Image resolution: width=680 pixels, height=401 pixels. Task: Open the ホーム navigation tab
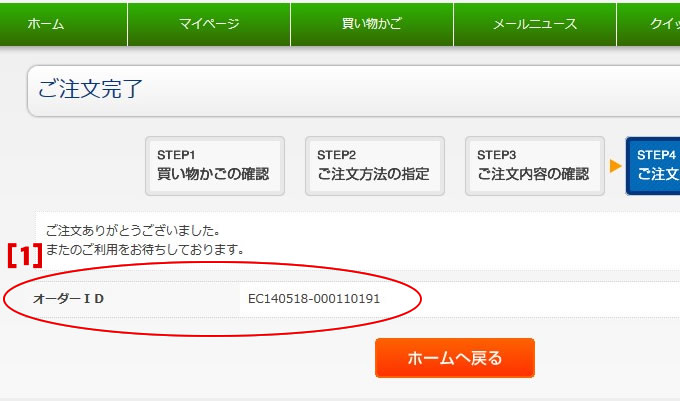(x=46, y=24)
